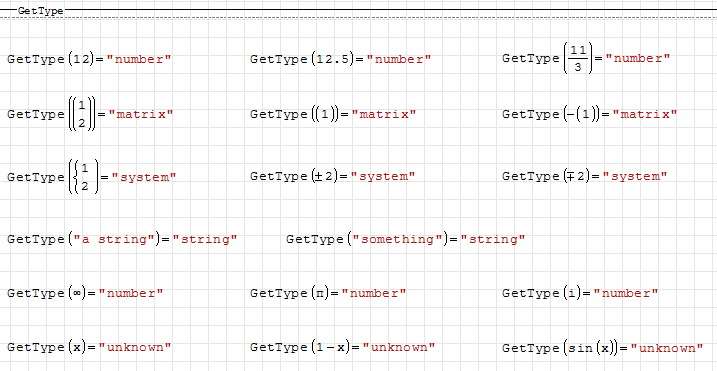Select the GetType(x) unknown expression
Image resolution: width=717 pixels, height=371 pixels.
click(89, 347)
